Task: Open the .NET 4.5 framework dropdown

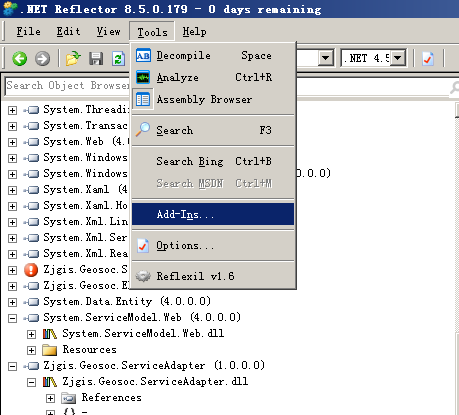Action: click(398, 58)
